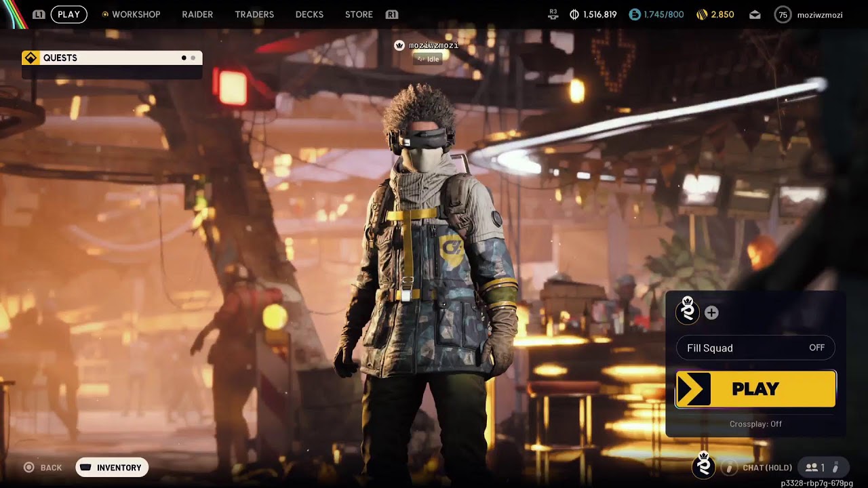Click the L1 previous-tab indicator

[39, 14]
